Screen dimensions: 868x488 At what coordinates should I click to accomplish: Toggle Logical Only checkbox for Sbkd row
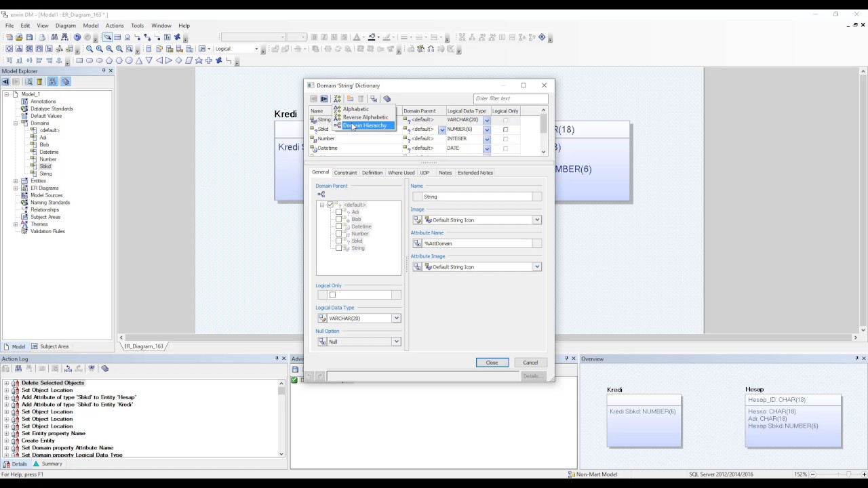click(505, 129)
